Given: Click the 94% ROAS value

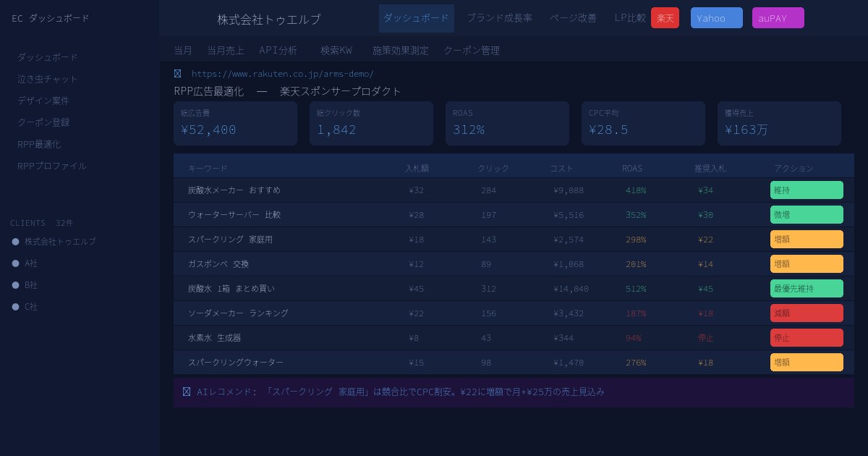Looking at the screenshot, I should 634,338.
